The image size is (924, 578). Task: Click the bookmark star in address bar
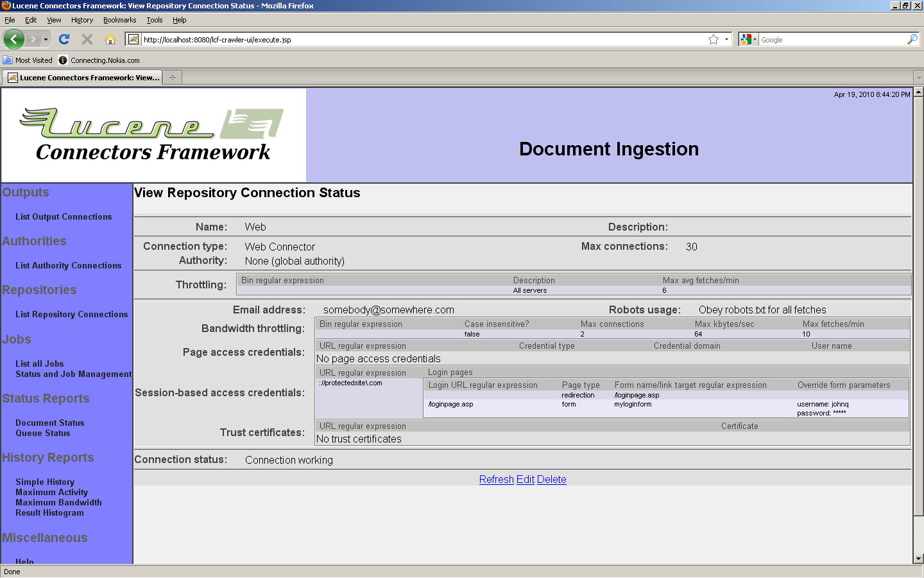click(x=713, y=39)
